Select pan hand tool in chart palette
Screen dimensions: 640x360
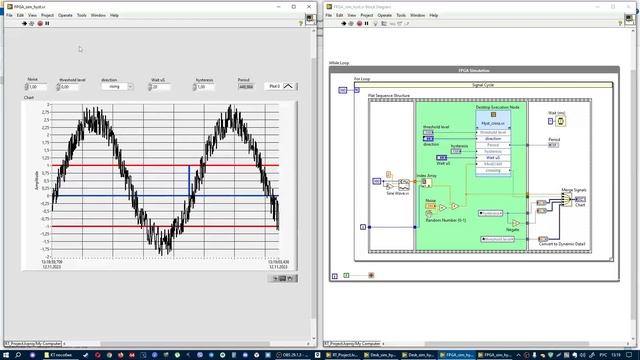coord(290,278)
